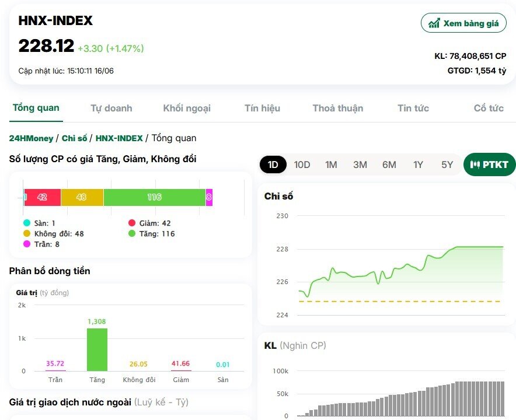
Task: Select the 3M time range
Action: point(360,164)
